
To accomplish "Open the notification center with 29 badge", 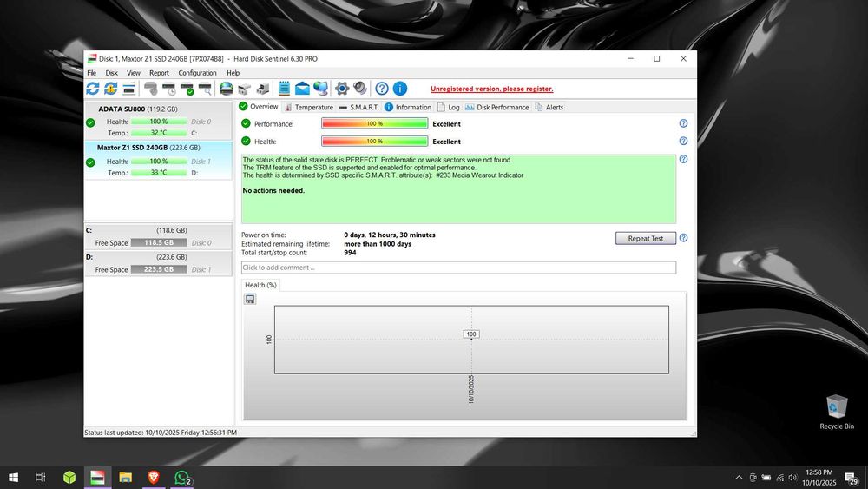I will [851, 478].
